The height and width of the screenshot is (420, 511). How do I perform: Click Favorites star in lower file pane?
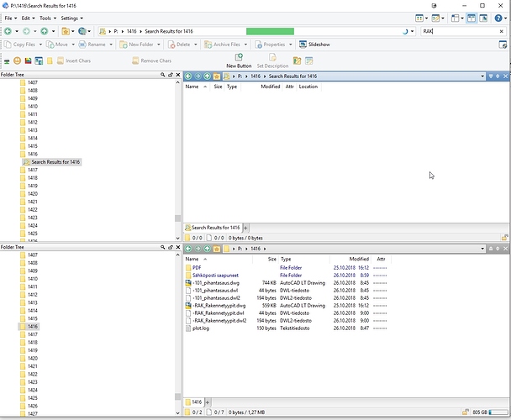pos(217,249)
